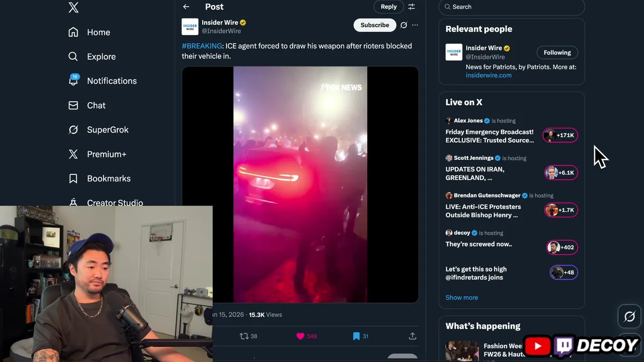The height and width of the screenshot is (362, 644).
Task: Open the post's three-dot more menu
Action: [415, 25]
